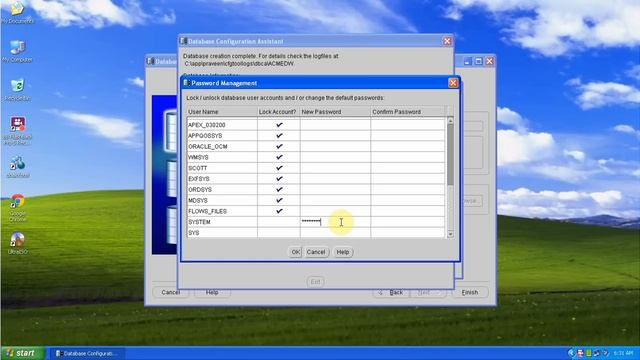Open Recycle Bin desktop icon
The width and height of the screenshot is (640, 360).
18,90
